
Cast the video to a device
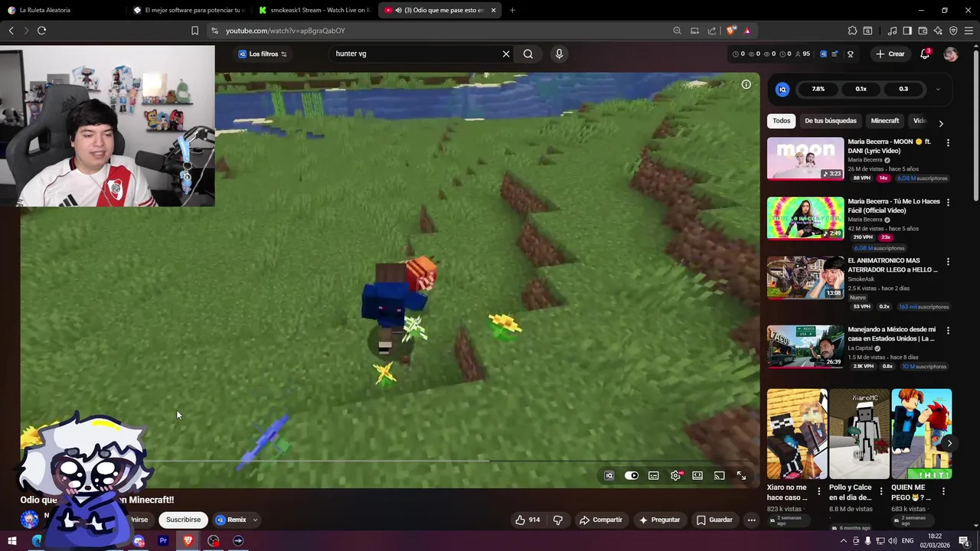coord(720,475)
